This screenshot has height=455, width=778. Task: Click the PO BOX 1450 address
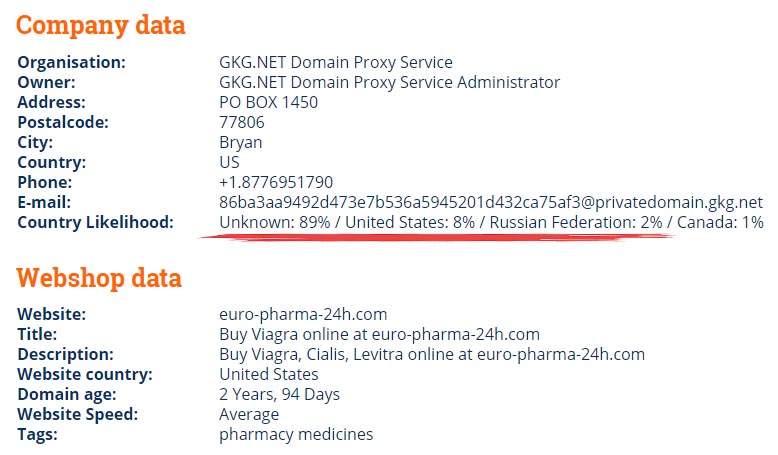tap(268, 102)
